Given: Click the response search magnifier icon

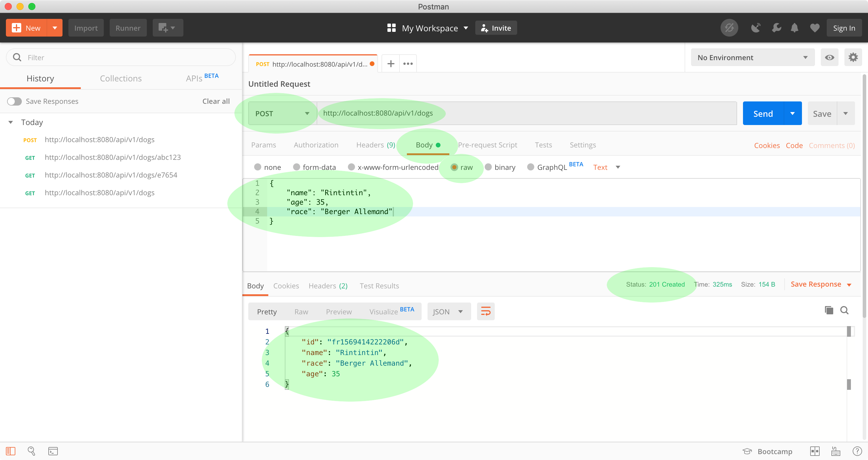Looking at the screenshot, I should click(844, 310).
